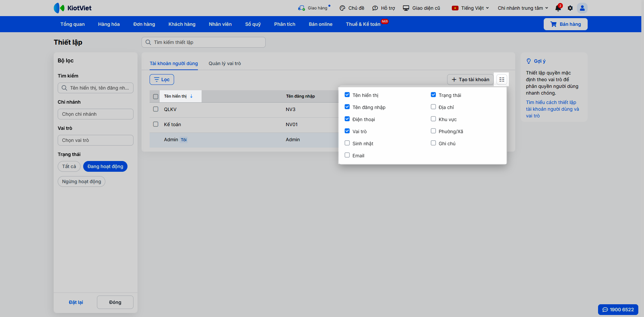The height and width of the screenshot is (317, 644).
Task: Open the Hàng hóa menu
Action: [x=109, y=24]
